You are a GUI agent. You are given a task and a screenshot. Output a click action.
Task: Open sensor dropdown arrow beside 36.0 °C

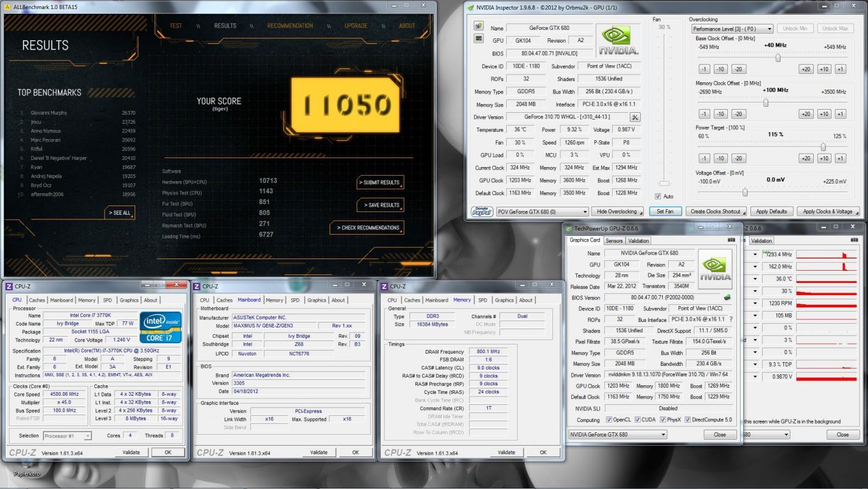coord(755,279)
